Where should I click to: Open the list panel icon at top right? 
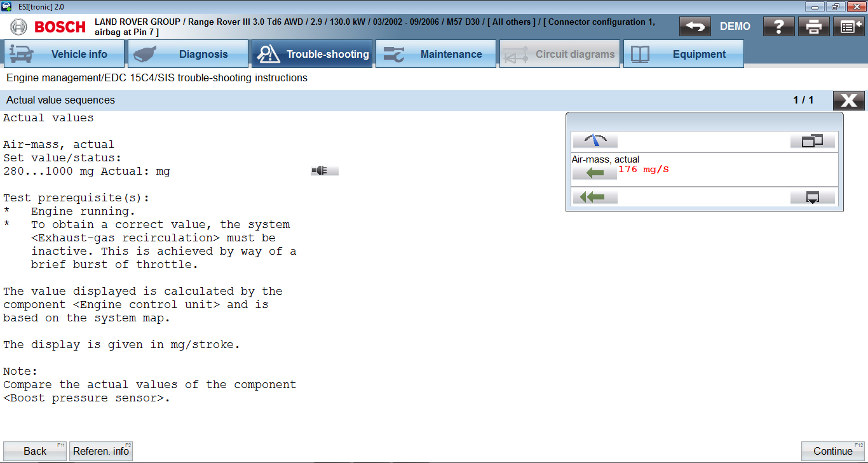pos(848,27)
